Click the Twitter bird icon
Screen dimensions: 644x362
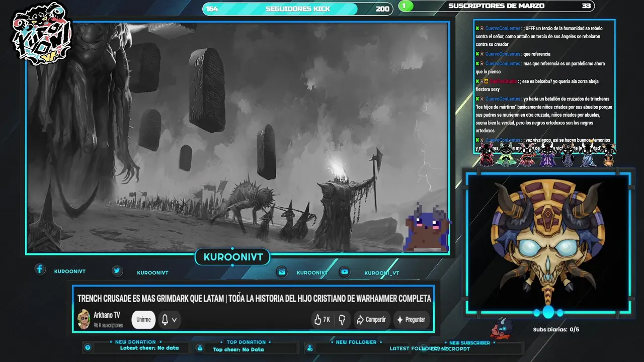pos(117,270)
